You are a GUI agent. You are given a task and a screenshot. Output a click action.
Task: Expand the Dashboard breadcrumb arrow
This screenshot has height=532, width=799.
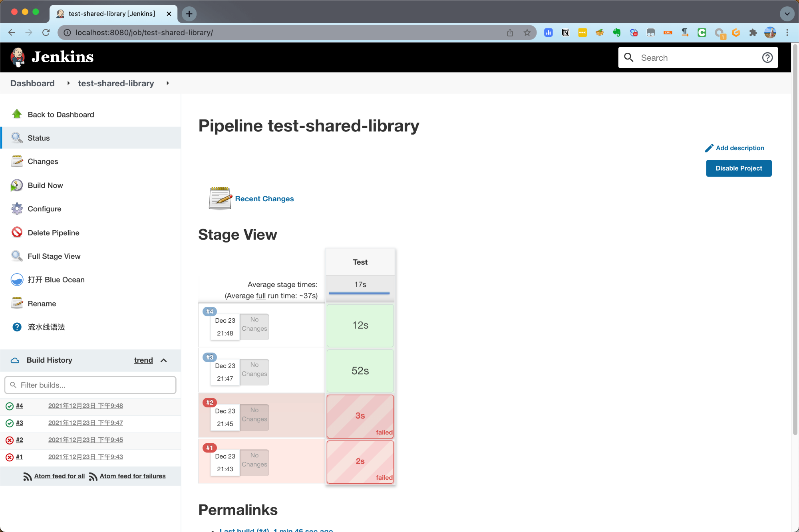[69, 83]
